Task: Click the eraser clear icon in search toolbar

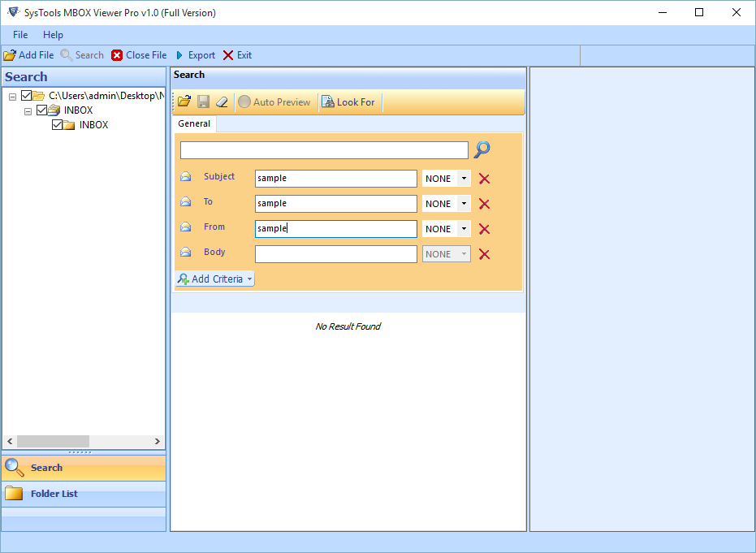Action: [222, 102]
